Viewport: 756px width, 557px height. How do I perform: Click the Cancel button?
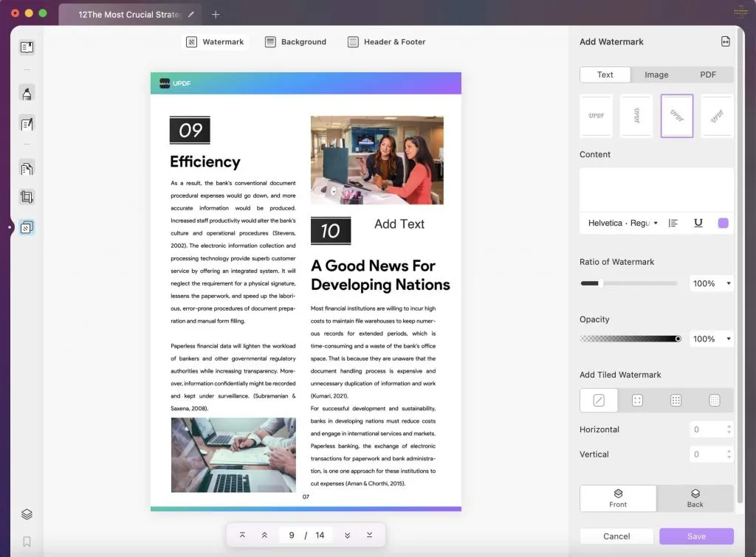[616, 536]
